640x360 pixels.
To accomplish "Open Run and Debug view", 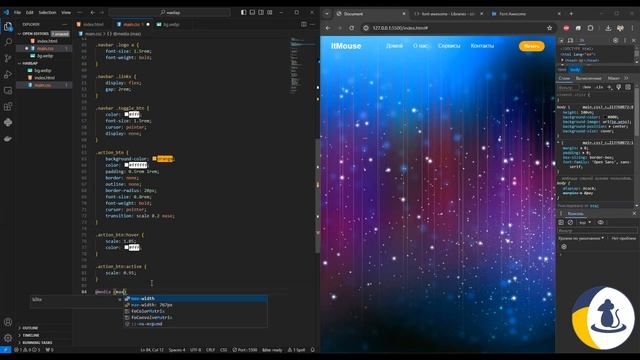I will [8, 74].
